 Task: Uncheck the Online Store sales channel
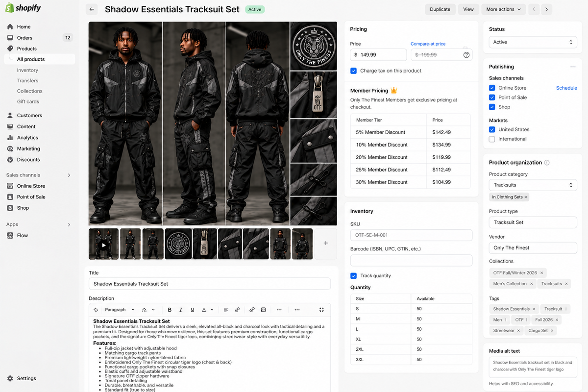coord(492,88)
